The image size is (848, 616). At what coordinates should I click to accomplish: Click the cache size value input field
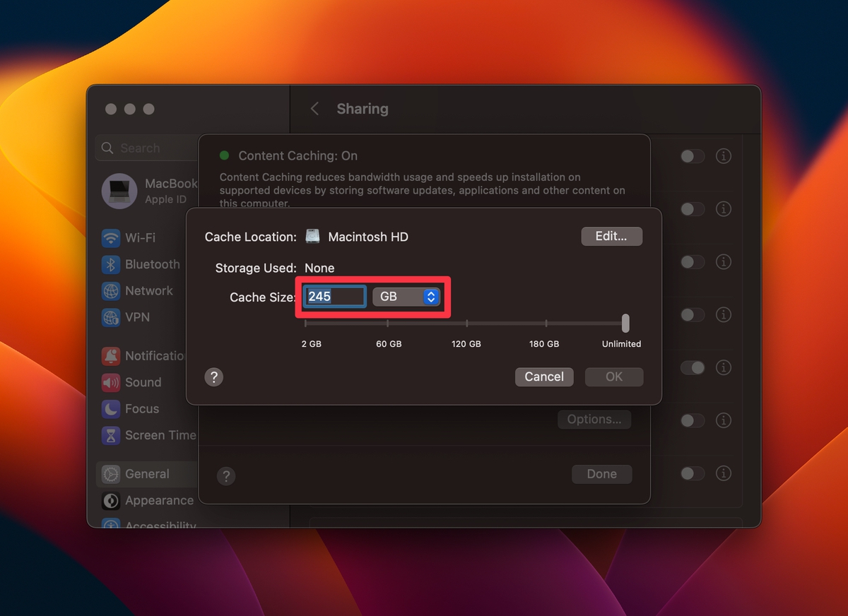[334, 297]
